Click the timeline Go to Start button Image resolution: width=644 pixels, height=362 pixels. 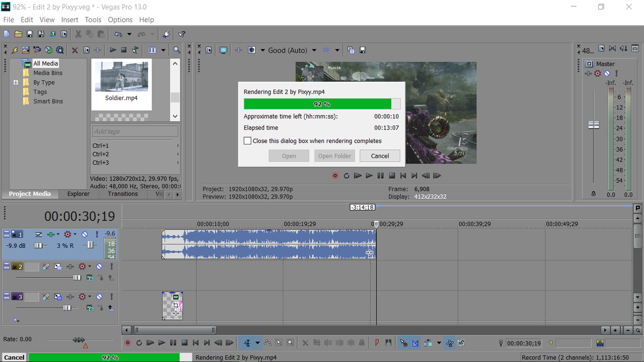pyautogui.click(x=195, y=343)
